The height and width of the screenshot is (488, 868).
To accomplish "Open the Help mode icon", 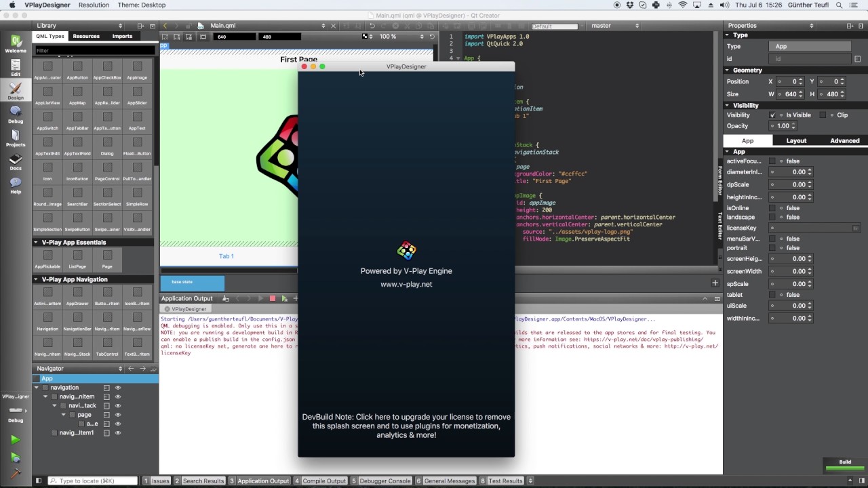I will [16, 185].
